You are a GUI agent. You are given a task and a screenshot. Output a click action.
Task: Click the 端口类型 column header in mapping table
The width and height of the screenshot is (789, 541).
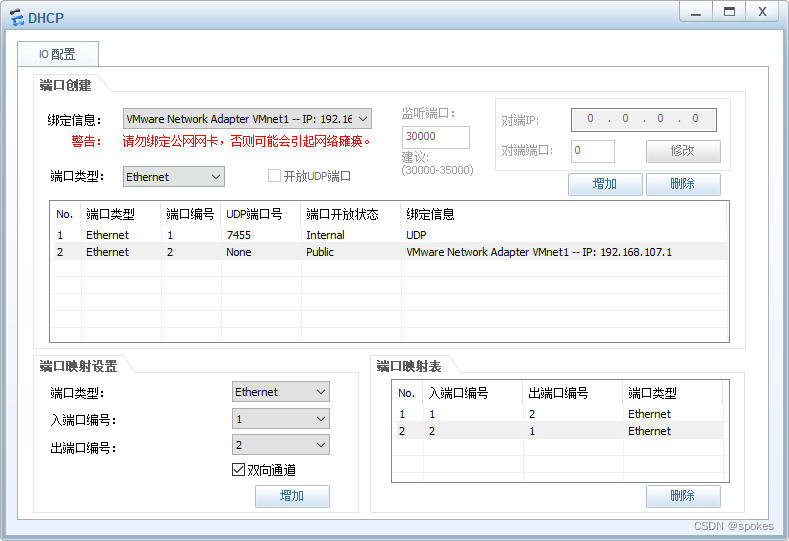pos(673,393)
